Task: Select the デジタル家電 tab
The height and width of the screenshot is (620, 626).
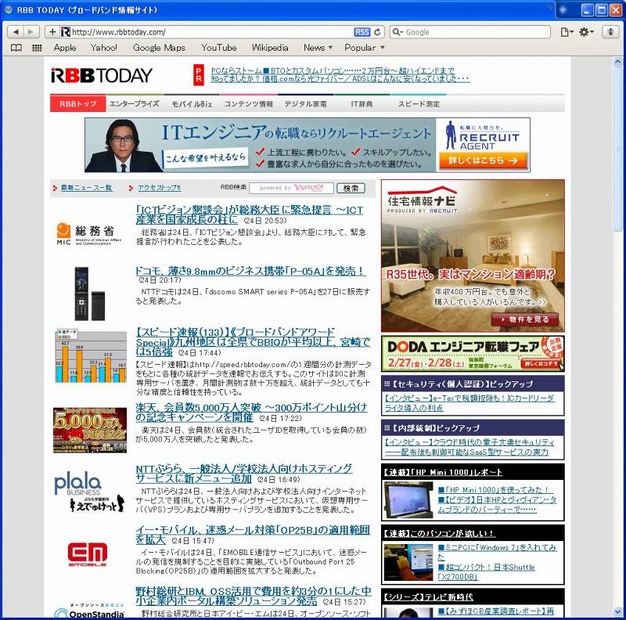Action: click(305, 104)
